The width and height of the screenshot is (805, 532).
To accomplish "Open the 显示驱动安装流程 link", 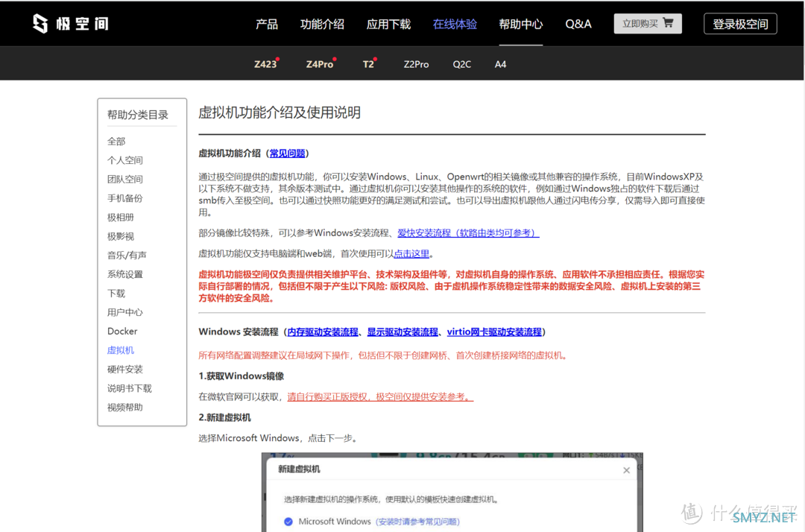I will [402, 332].
